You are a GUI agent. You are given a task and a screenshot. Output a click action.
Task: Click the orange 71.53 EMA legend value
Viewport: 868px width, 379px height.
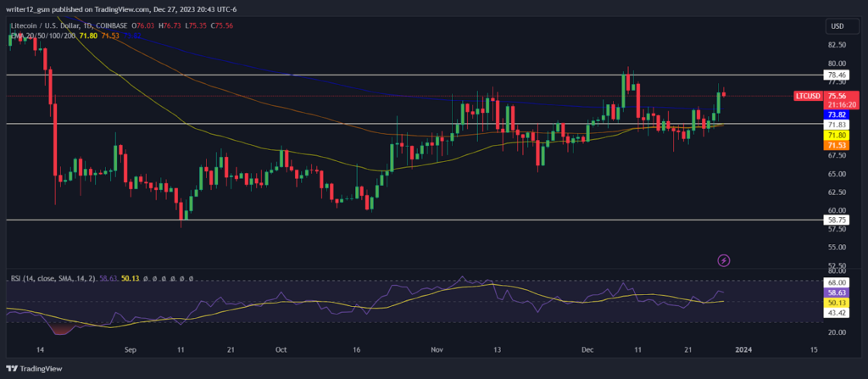tap(111, 36)
